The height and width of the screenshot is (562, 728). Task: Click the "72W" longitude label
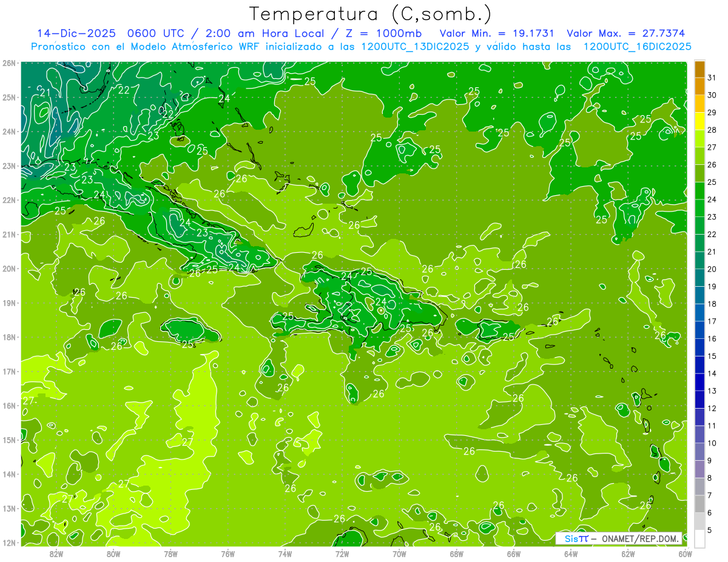tap(342, 554)
